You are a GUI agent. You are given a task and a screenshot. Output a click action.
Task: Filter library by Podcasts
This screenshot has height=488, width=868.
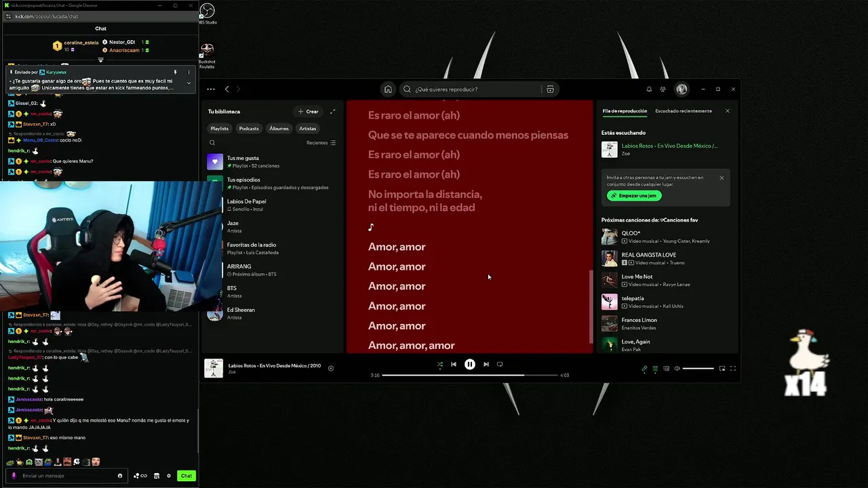pyautogui.click(x=249, y=128)
